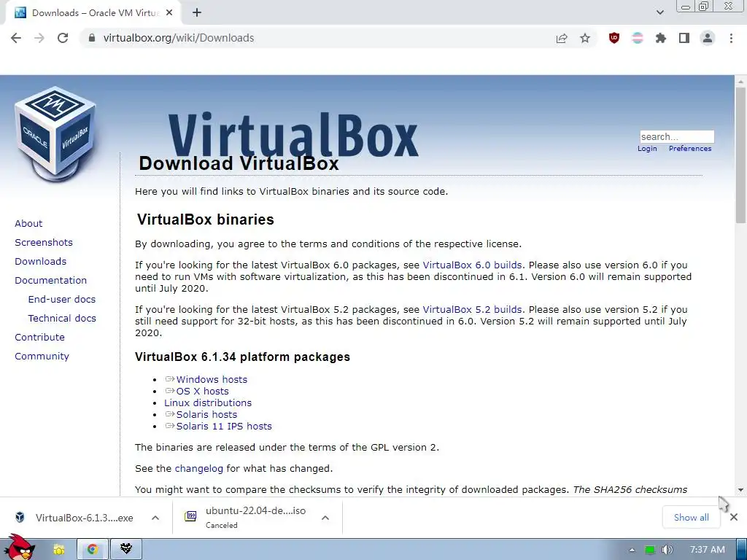Screen dimensions: 747x560
Task: Select the Downloads – Oracle VM VirtualBox tab
Action: click(93, 13)
